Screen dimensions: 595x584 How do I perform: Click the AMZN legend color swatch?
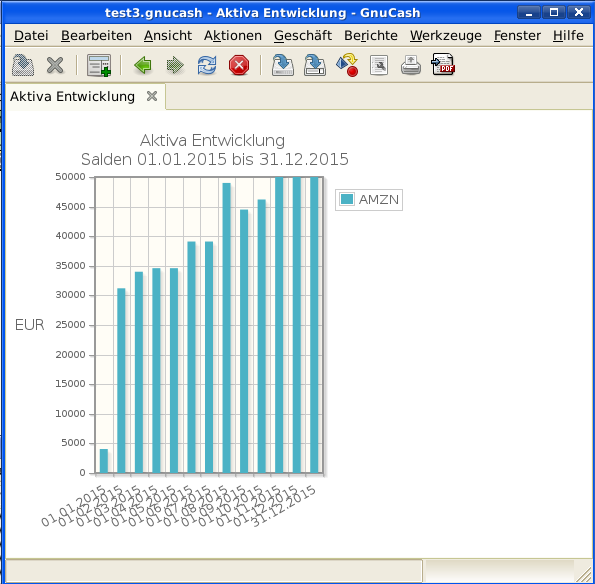(347, 199)
